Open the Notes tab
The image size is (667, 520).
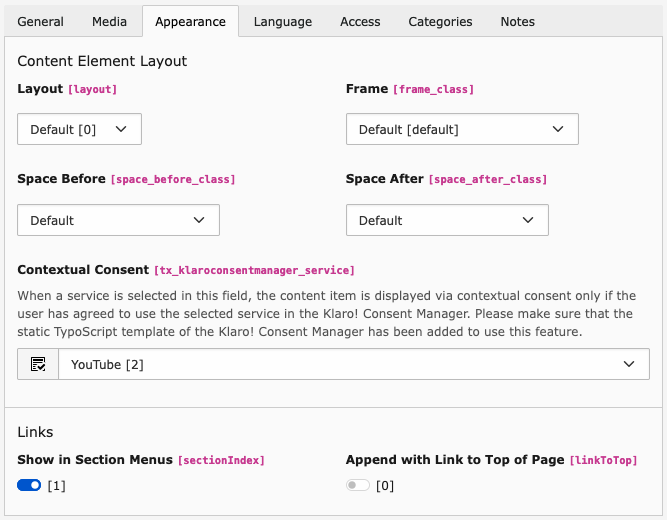pyautogui.click(x=517, y=21)
